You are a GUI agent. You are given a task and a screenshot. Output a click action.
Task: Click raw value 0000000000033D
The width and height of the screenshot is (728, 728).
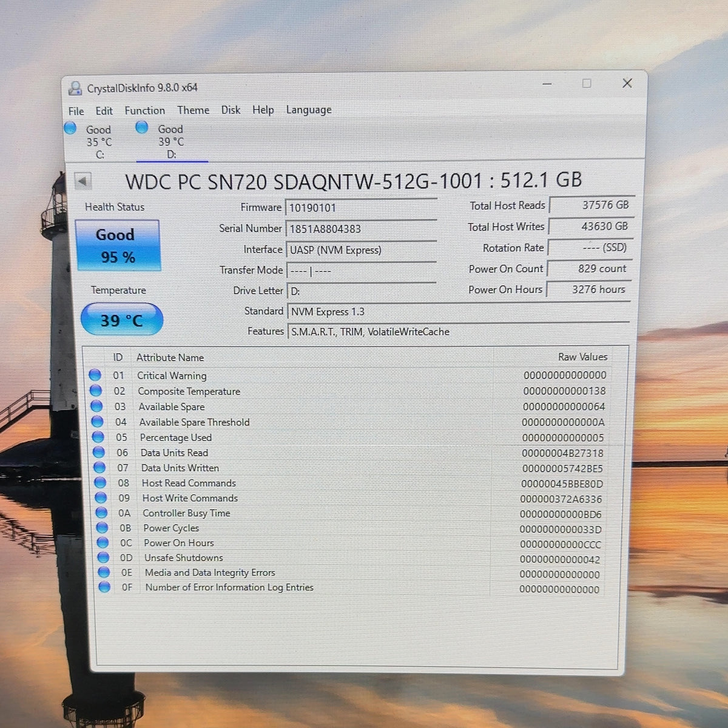pos(561,529)
